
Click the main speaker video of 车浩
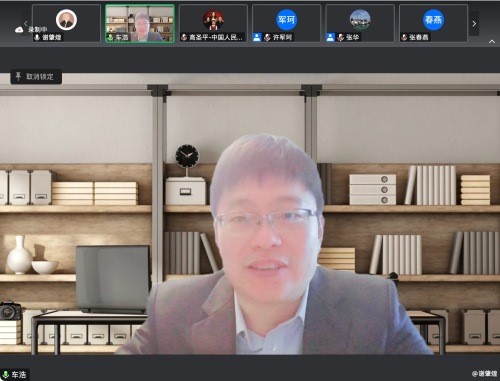[250, 213]
